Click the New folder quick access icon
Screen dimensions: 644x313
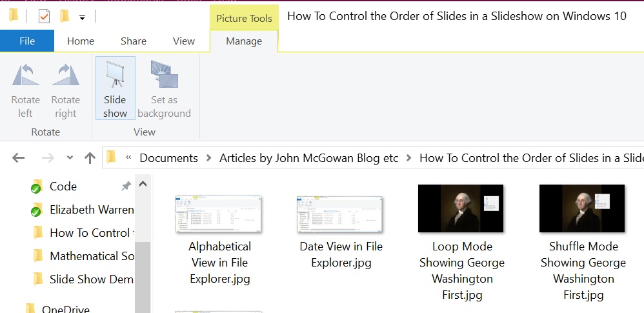(x=65, y=16)
